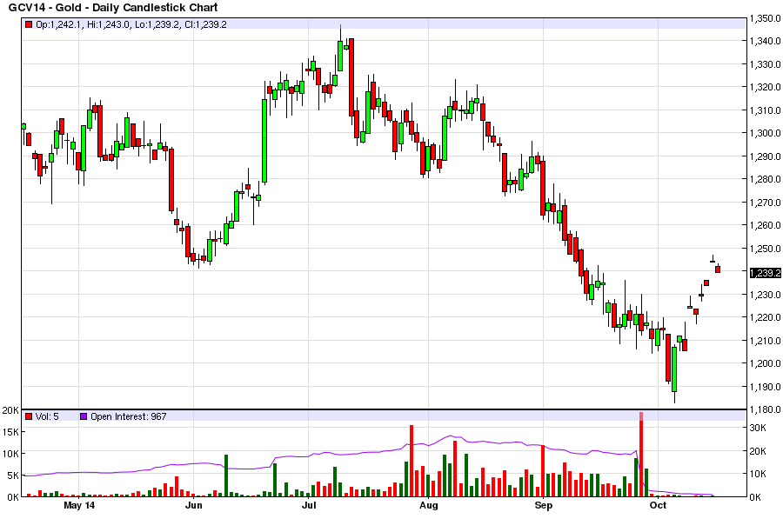
Task: Click the red OHLC legend square
Action: [x=29, y=24]
